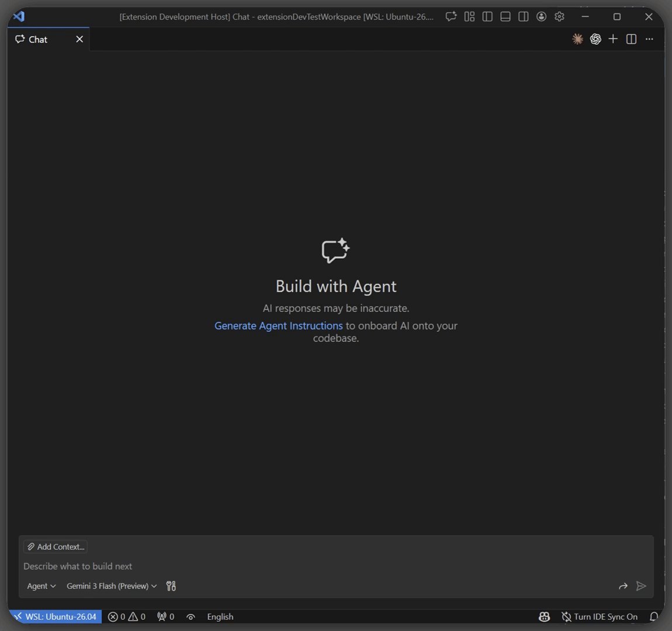This screenshot has height=631, width=672.
Task: Open the Accounts menu icon
Action: click(541, 17)
